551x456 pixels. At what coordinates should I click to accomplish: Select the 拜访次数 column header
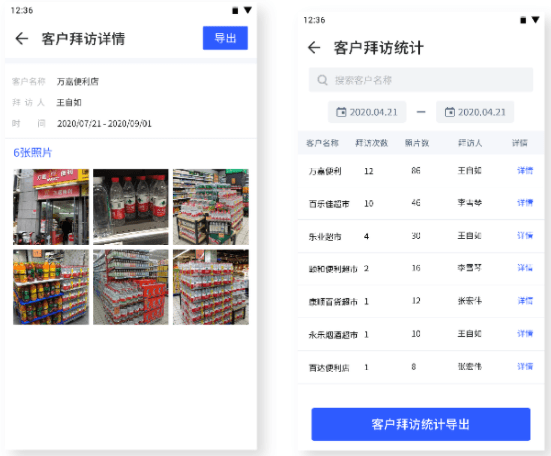(371, 143)
